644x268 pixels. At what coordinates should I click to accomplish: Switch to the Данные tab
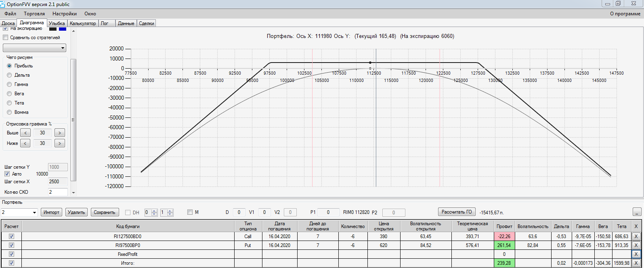click(126, 23)
